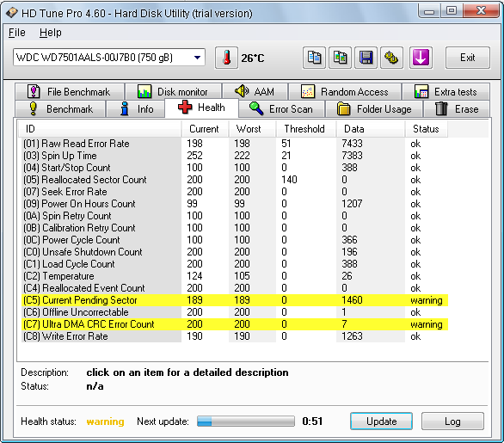Open the Random Access tab
This screenshot has width=504, height=443.
pos(345,92)
